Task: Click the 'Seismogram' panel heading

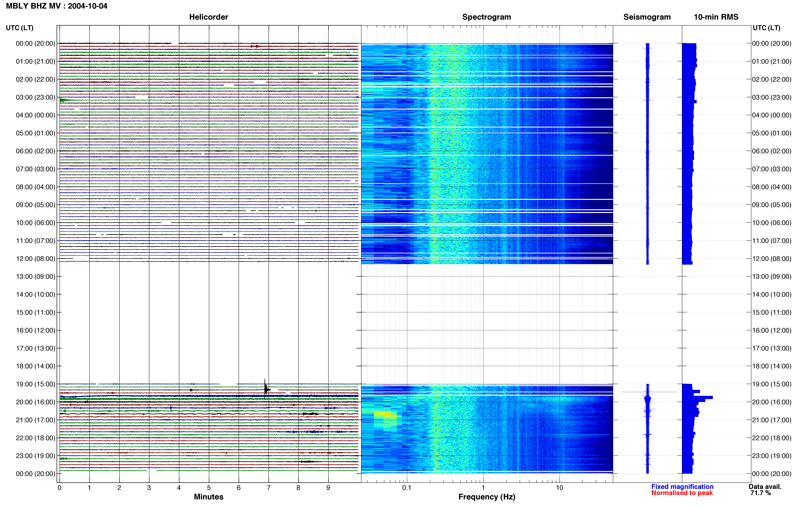Action: [647, 17]
